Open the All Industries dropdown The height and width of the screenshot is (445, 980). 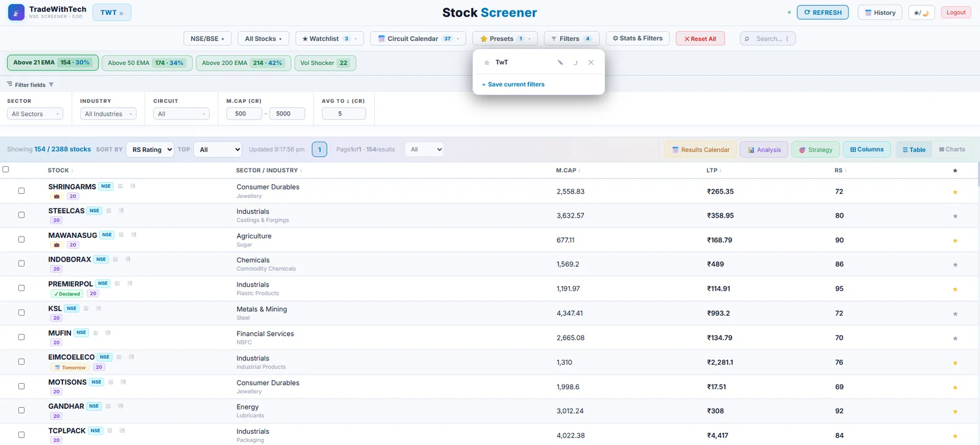[x=108, y=114]
